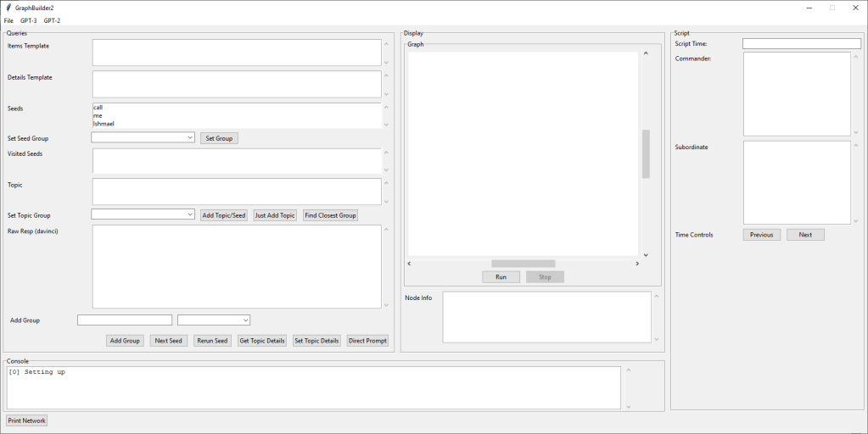This screenshot has height=434, width=868.
Task: Click the Graph vertical scrollbar thumb
Action: click(646, 153)
